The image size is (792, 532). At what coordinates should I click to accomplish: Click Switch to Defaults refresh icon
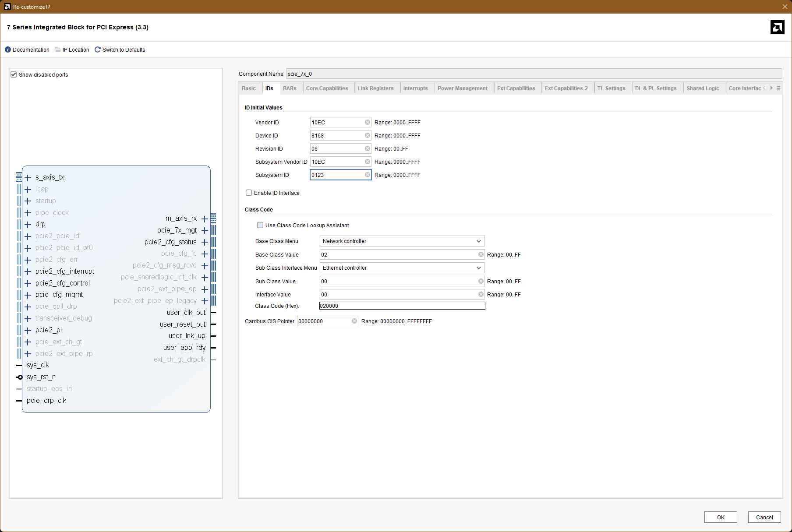pos(98,50)
